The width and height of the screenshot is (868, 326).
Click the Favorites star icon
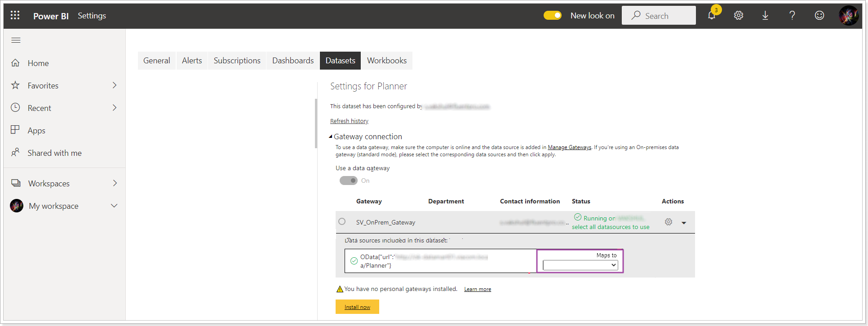tap(15, 85)
